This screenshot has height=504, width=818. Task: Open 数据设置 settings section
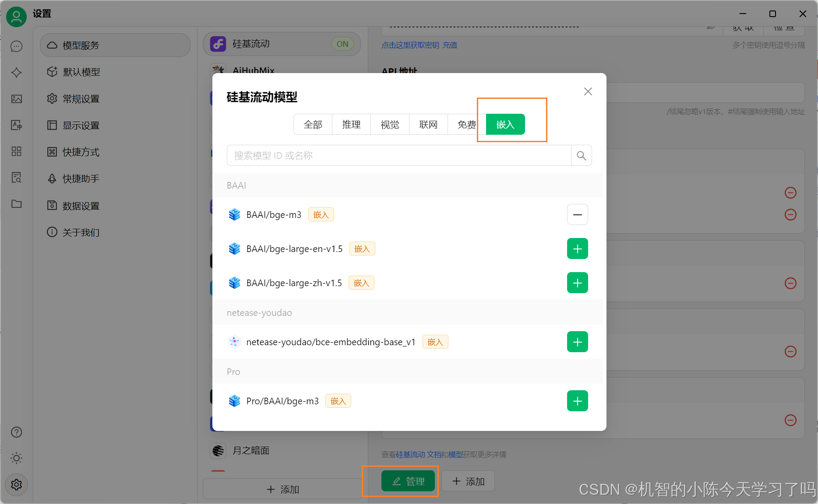[115, 206]
